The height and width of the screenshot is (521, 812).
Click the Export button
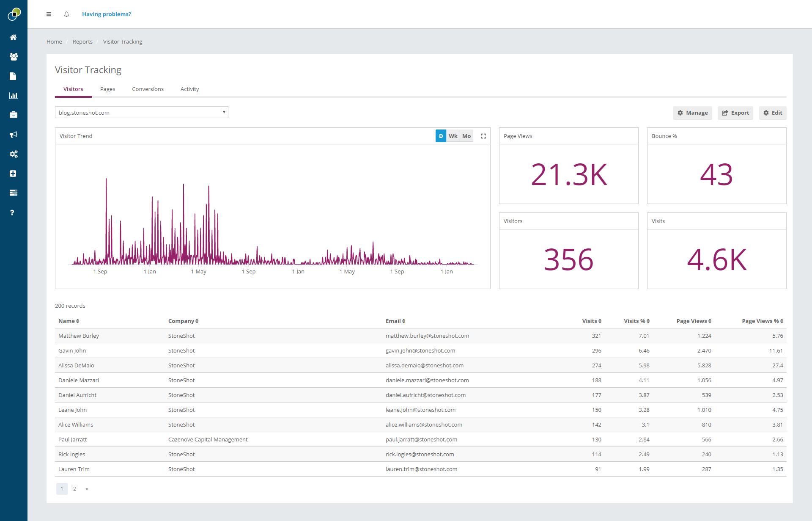735,113
